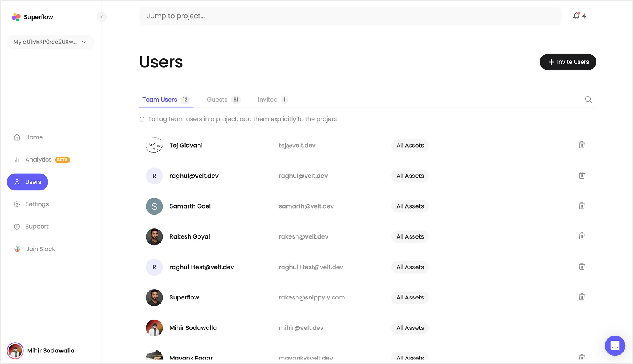This screenshot has width=633, height=364.
Task: Remove Samarth Goel using trash icon
Action: point(582,206)
